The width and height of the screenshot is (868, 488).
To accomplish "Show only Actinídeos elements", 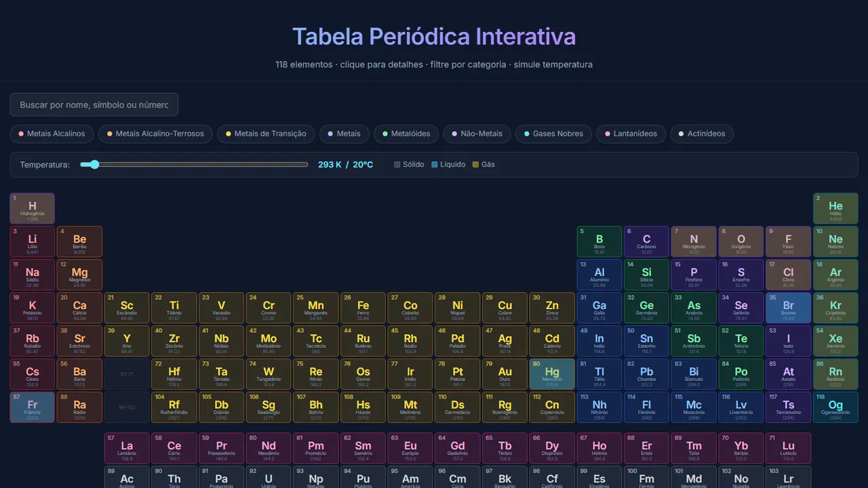I will pyautogui.click(x=702, y=134).
